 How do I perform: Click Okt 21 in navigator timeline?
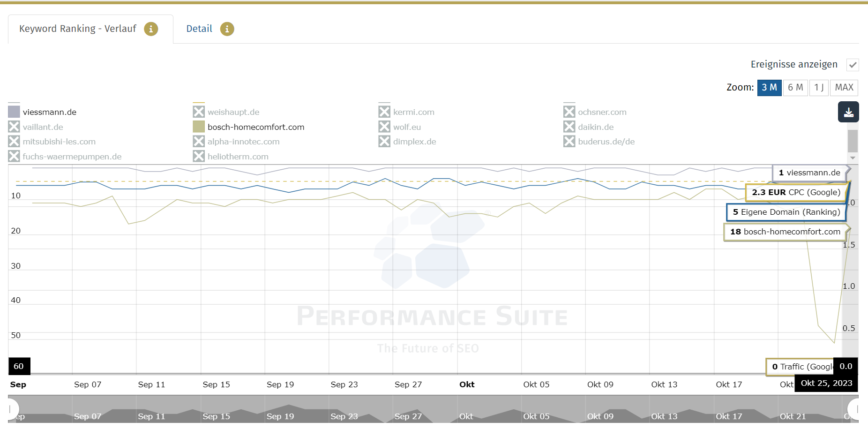click(793, 416)
